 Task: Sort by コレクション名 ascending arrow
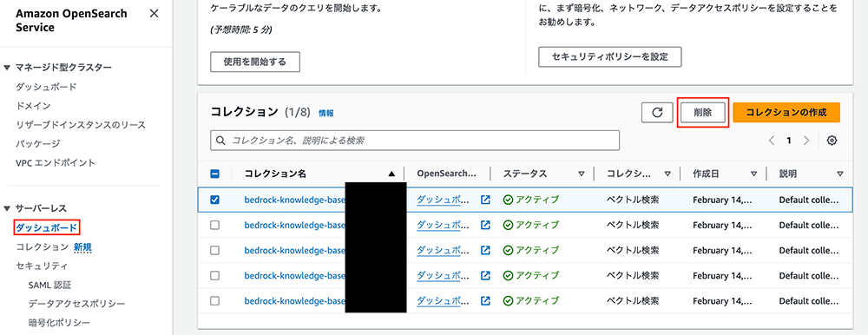[x=392, y=174]
